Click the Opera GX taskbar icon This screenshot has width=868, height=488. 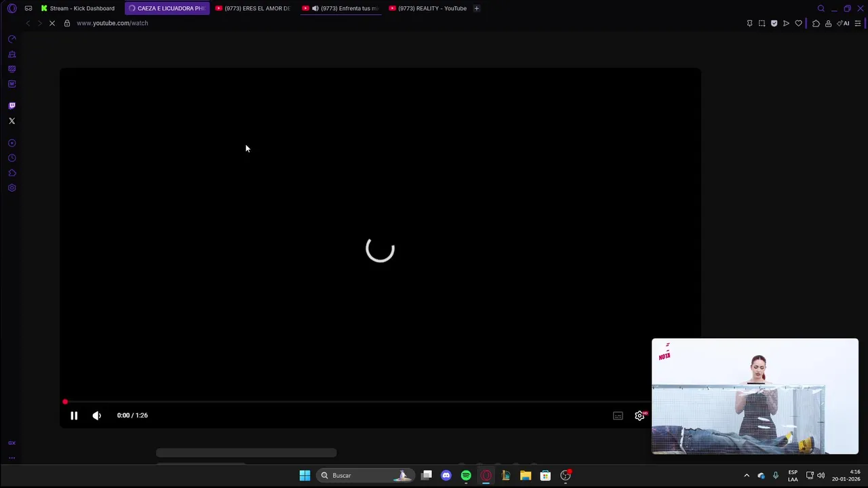pyautogui.click(x=486, y=475)
